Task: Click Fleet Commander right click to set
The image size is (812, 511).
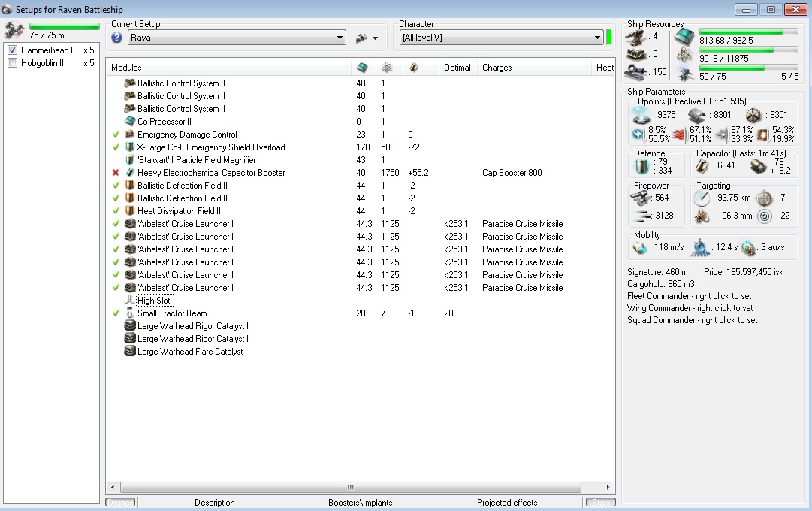Action: 690,296
